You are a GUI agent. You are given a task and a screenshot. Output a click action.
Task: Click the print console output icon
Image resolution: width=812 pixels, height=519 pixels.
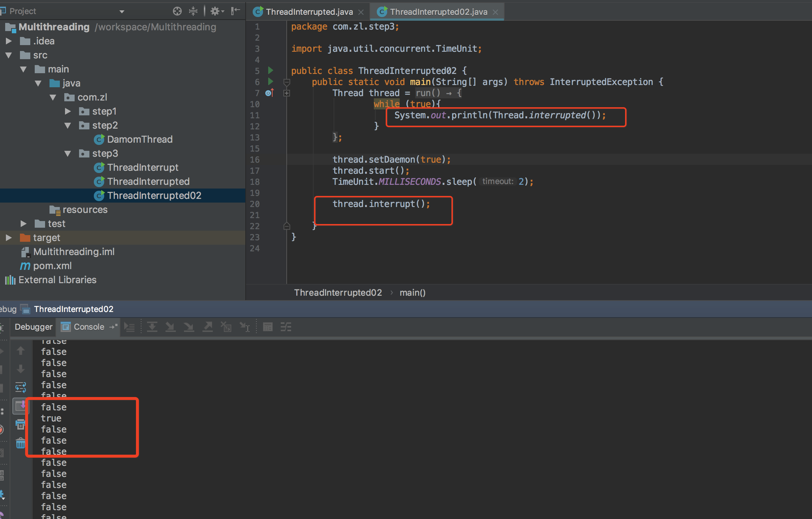click(x=20, y=424)
